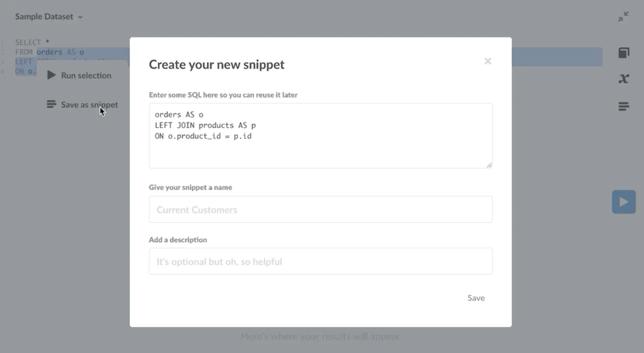Click the SQL text area resize handle
The image size is (644, 353).
click(489, 165)
